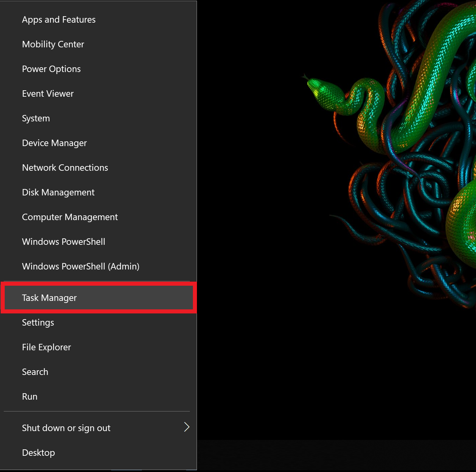Select the Desktop option
This screenshot has height=472, width=476.
(x=38, y=452)
